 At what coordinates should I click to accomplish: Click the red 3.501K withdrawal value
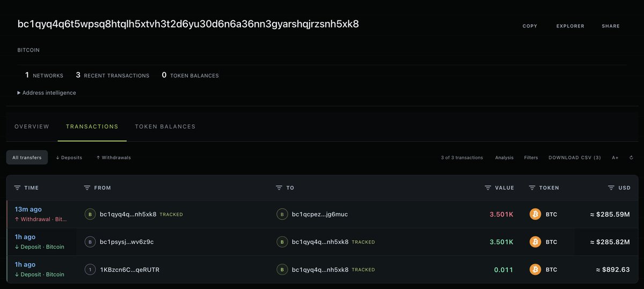[x=501, y=214]
